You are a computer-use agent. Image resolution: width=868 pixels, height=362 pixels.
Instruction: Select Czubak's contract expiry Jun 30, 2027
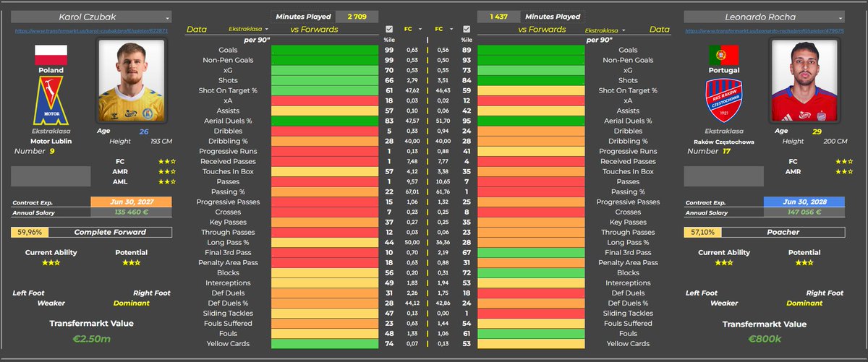131,202
